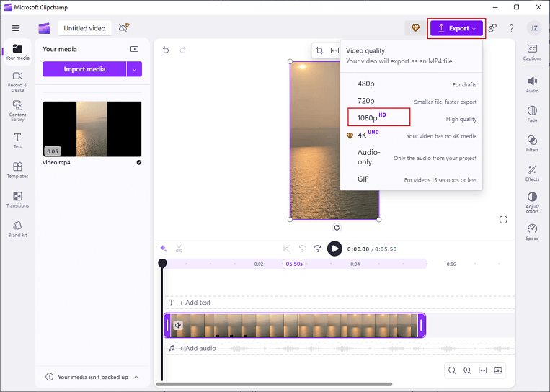550x392 pixels.
Task: Undo the last action
Action: (x=166, y=50)
